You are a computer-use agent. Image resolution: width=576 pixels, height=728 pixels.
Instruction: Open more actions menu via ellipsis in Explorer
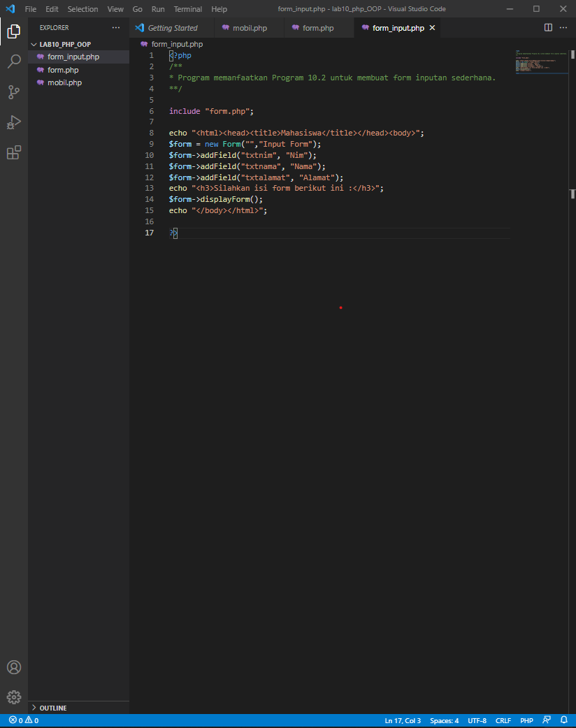[x=116, y=27]
